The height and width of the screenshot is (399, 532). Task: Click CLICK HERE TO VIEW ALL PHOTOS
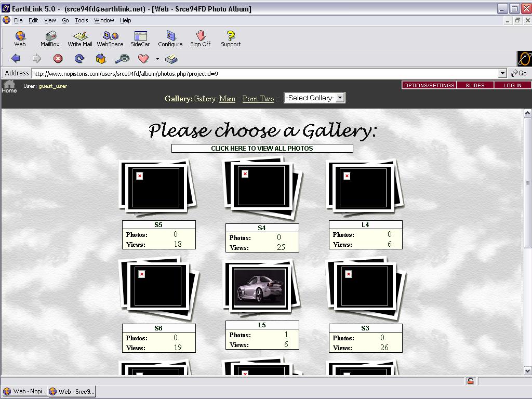tap(262, 148)
